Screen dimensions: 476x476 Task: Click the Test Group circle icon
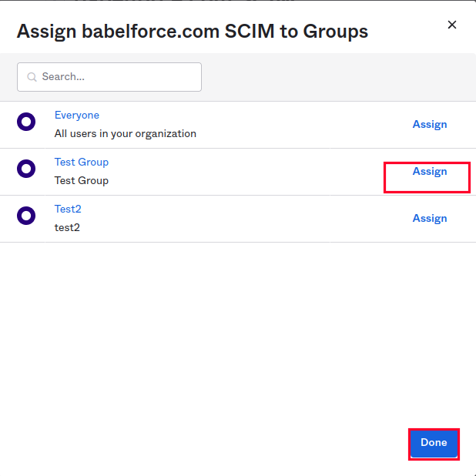[26, 169]
